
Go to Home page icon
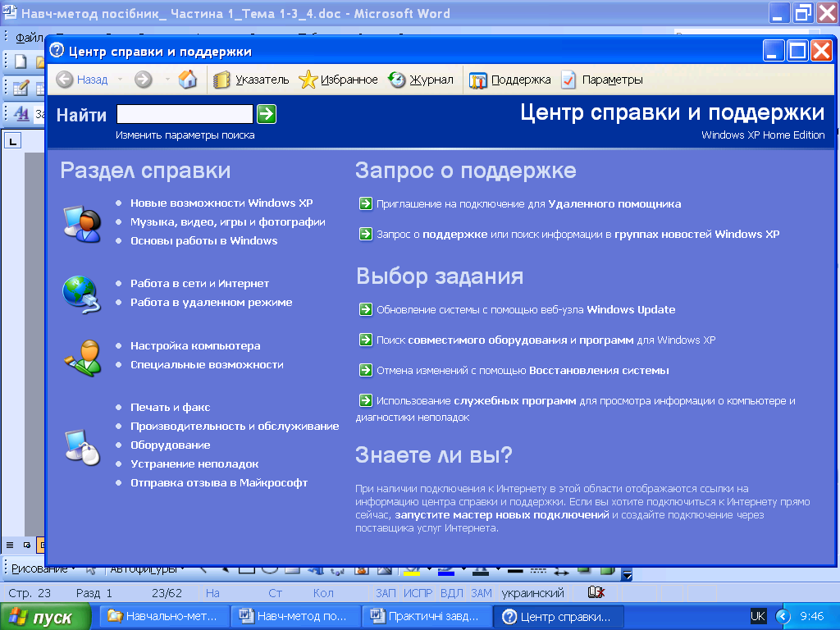[x=188, y=80]
